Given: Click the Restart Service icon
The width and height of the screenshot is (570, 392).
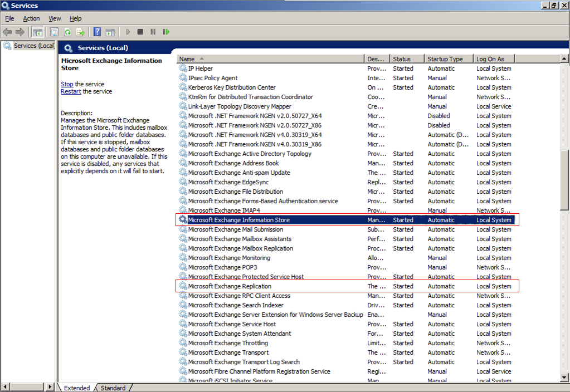Looking at the screenshot, I should (x=166, y=32).
